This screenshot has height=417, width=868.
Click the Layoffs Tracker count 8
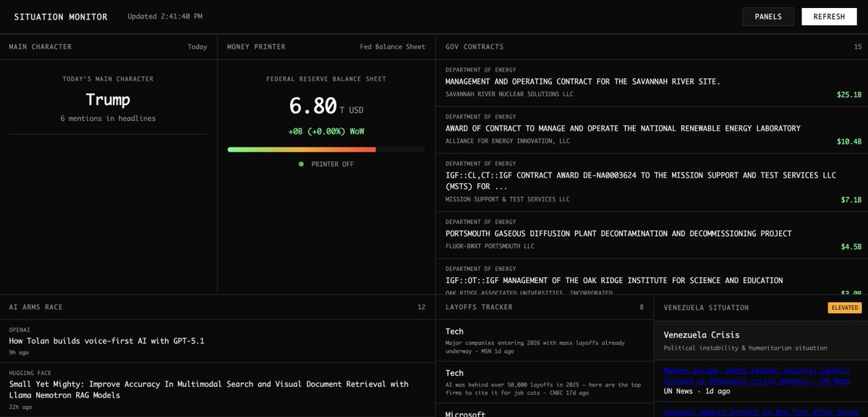[x=641, y=307]
